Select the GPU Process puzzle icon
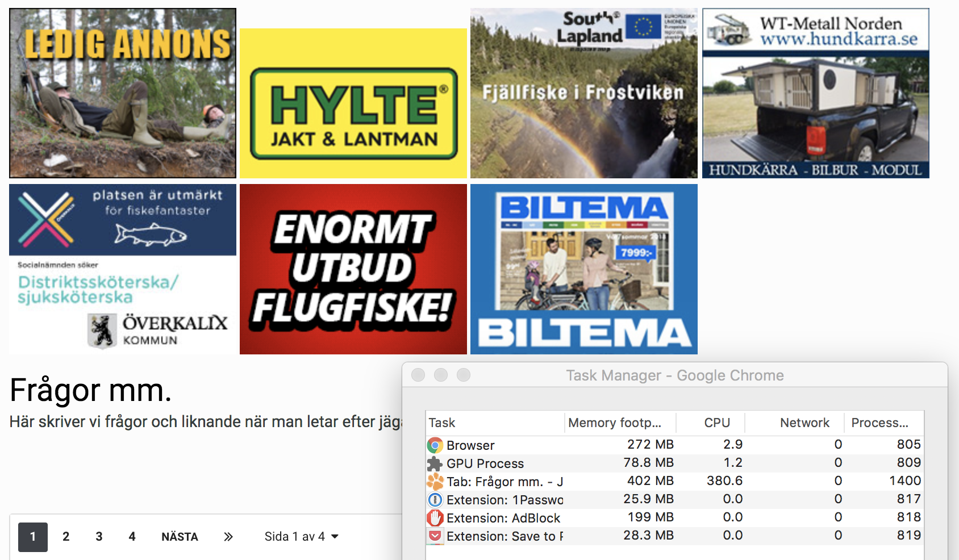Image resolution: width=959 pixels, height=560 pixels. click(x=435, y=463)
